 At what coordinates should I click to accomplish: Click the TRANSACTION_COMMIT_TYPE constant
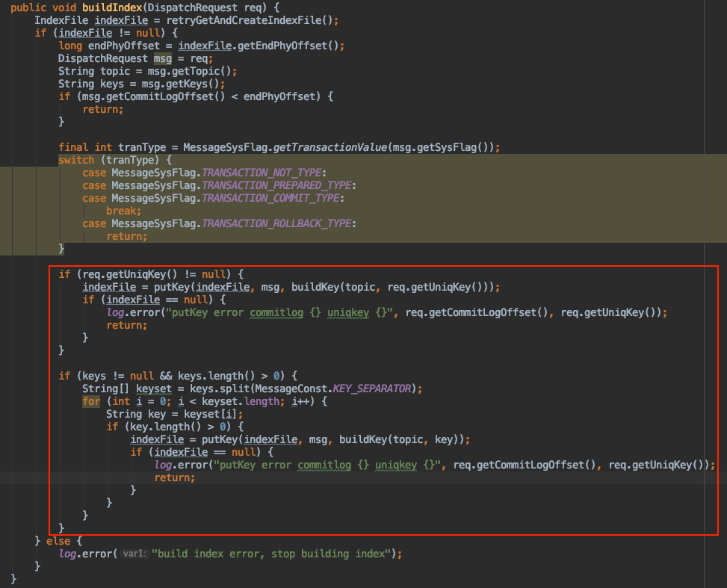pos(270,199)
